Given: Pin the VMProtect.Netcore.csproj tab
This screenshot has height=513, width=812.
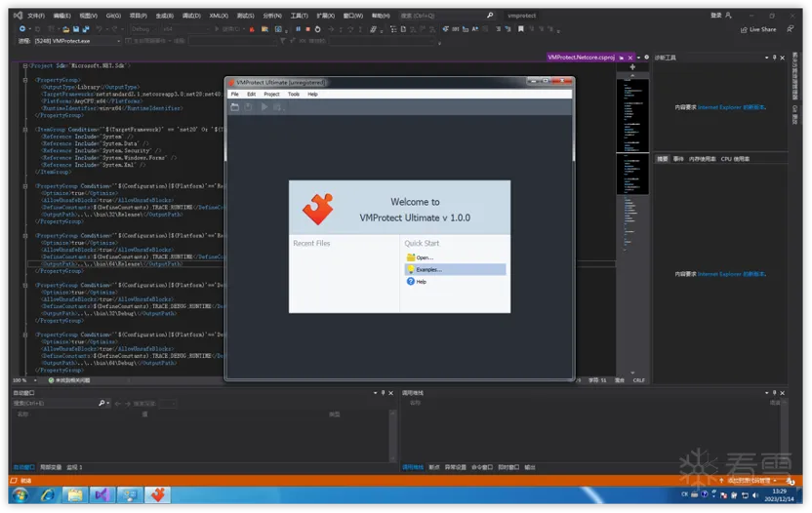Looking at the screenshot, I should [622, 58].
